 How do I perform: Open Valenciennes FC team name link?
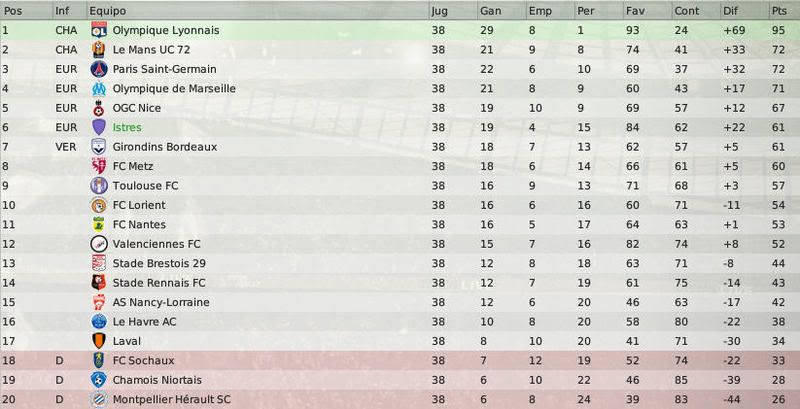(157, 244)
